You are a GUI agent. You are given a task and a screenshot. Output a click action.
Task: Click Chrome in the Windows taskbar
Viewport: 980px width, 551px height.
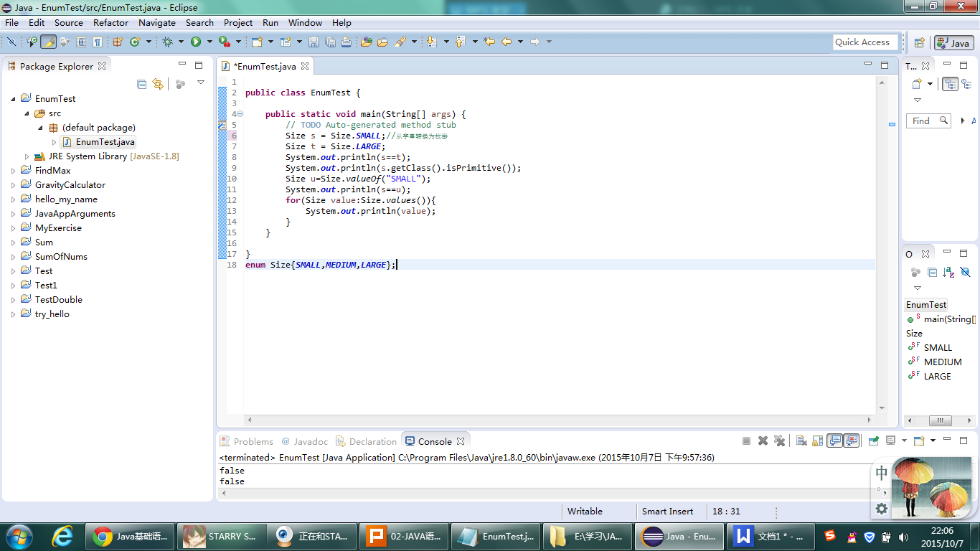pos(130,536)
